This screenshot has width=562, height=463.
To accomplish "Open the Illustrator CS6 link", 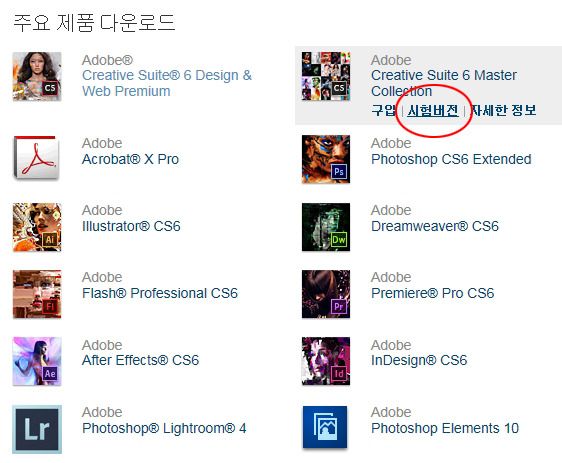I will [x=131, y=226].
